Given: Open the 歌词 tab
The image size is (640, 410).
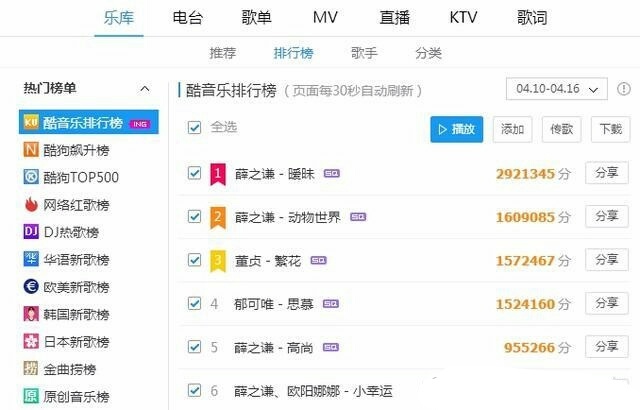Looking at the screenshot, I should (532, 18).
